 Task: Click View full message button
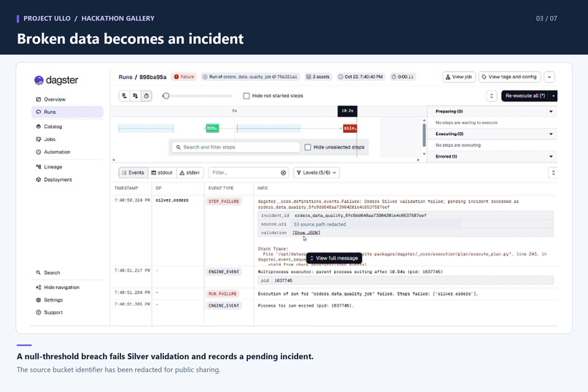click(334, 258)
